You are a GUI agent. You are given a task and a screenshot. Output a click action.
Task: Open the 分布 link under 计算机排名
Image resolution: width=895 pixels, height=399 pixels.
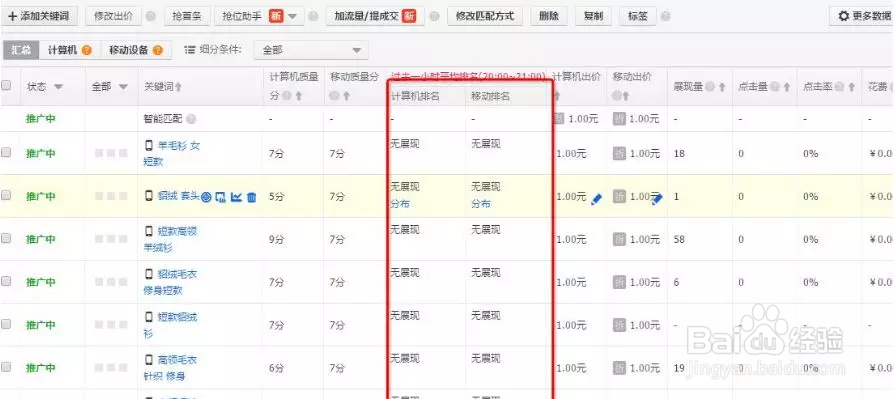[x=400, y=204]
